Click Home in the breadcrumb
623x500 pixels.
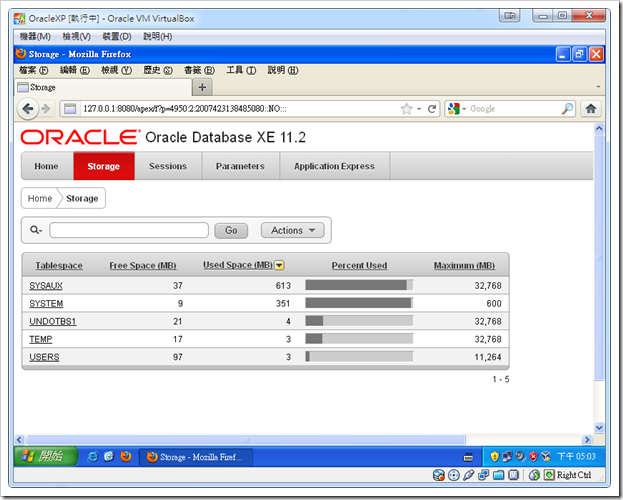40,198
